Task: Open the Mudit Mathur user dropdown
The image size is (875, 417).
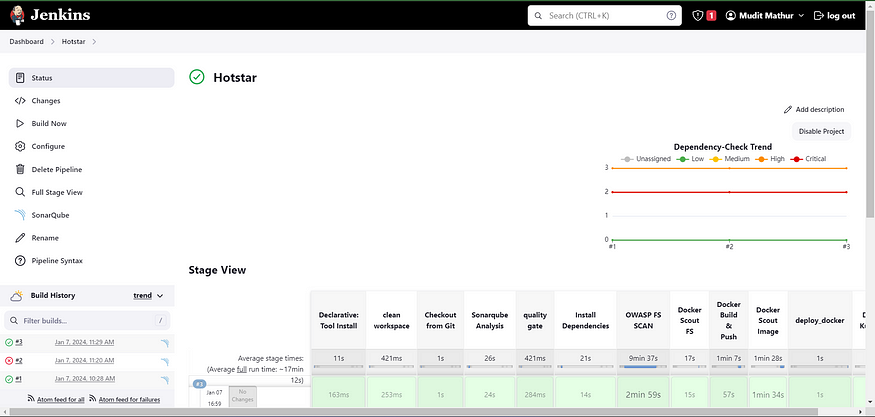Action: point(765,16)
